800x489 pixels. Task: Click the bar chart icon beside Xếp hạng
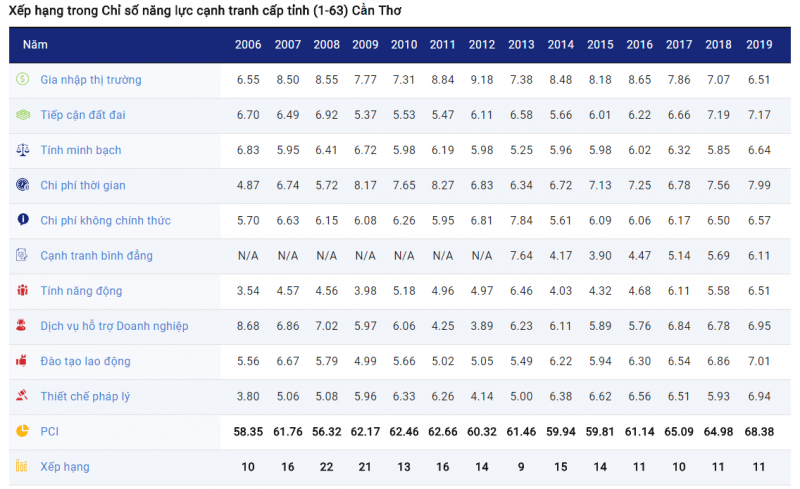point(22,466)
